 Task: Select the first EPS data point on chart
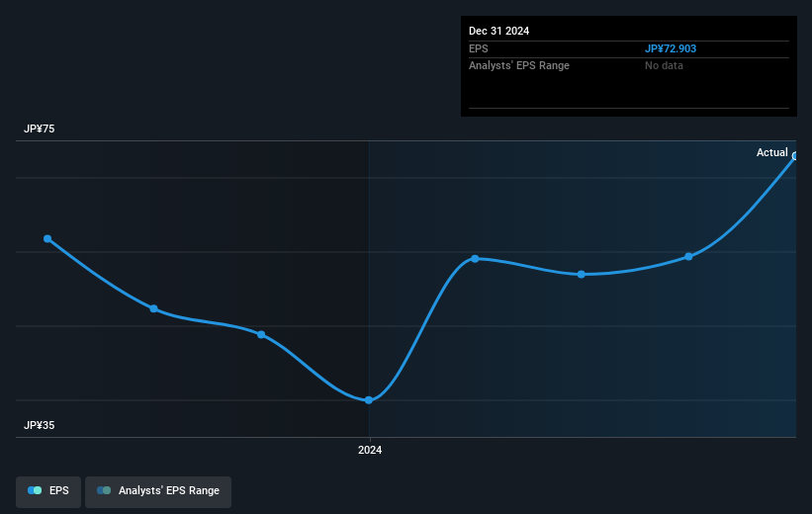tap(47, 238)
